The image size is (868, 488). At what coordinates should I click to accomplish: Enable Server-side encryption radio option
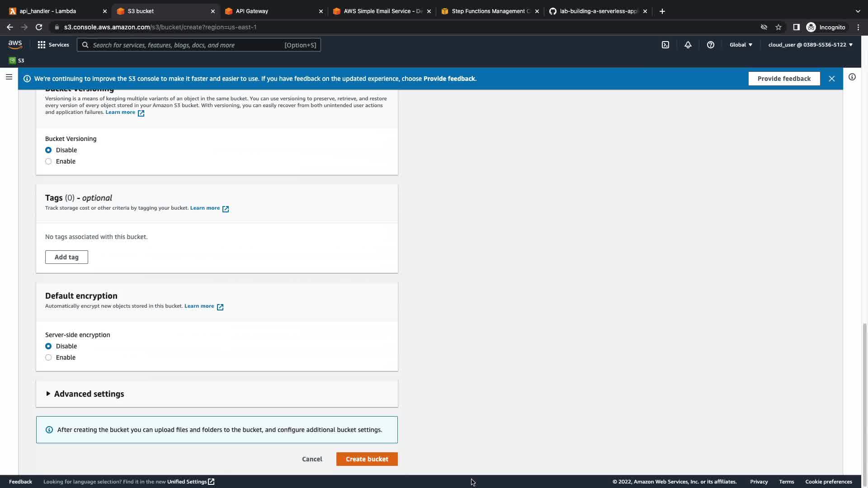click(x=48, y=357)
